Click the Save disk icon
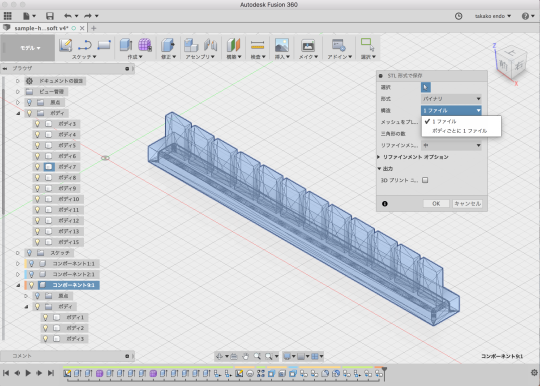540x386 pixels. click(50, 16)
